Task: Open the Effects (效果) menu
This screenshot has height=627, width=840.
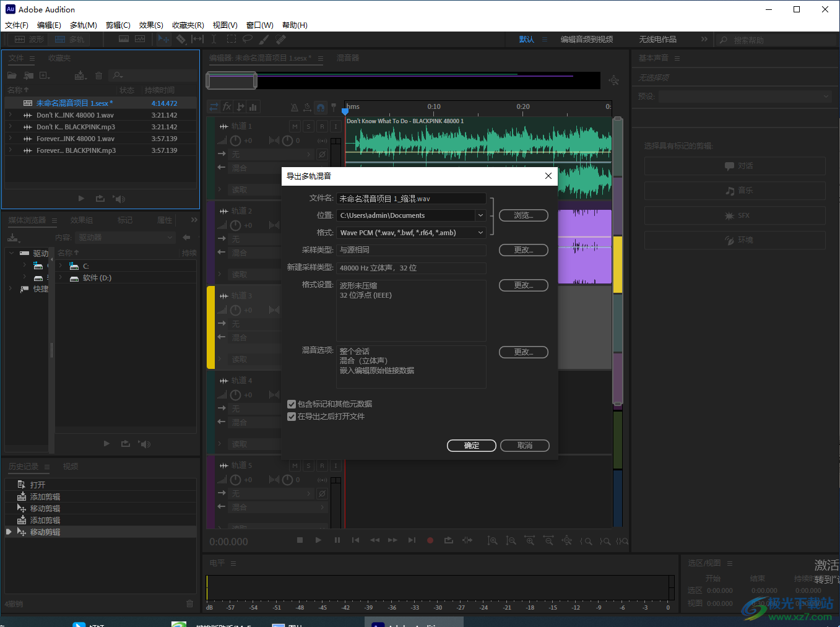Action: 151,25
